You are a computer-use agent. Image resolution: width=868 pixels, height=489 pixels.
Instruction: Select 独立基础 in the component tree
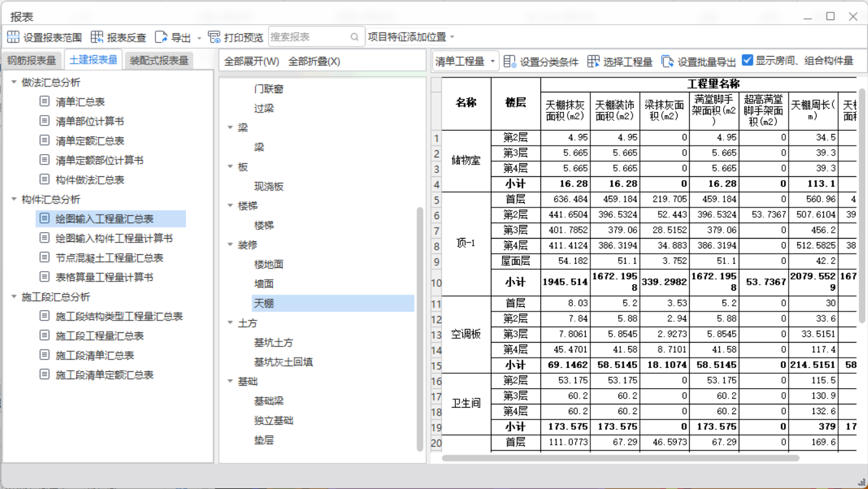(274, 420)
